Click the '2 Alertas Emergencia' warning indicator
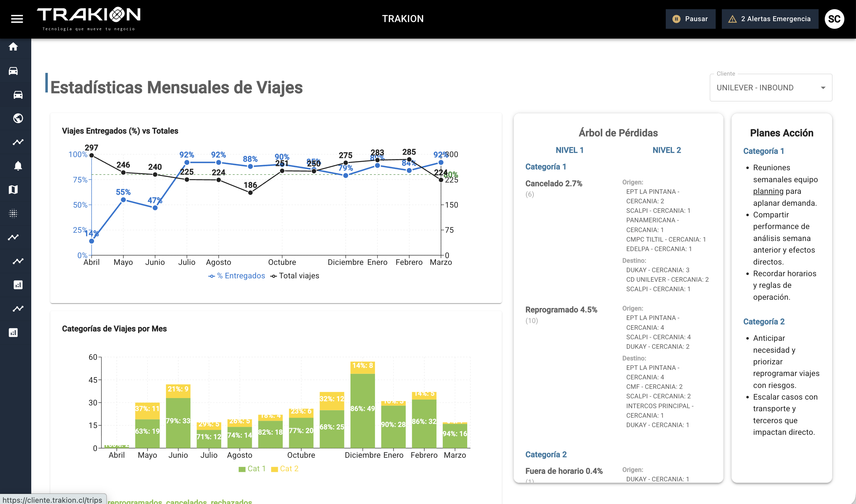 coord(770,19)
